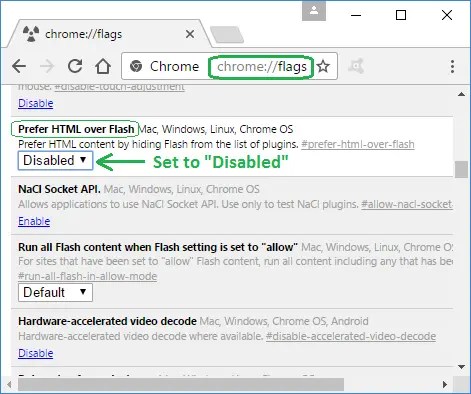Open #prefer-html-over-flash anchor link
This screenshot has height=394, width=471.
coord(358,144)
